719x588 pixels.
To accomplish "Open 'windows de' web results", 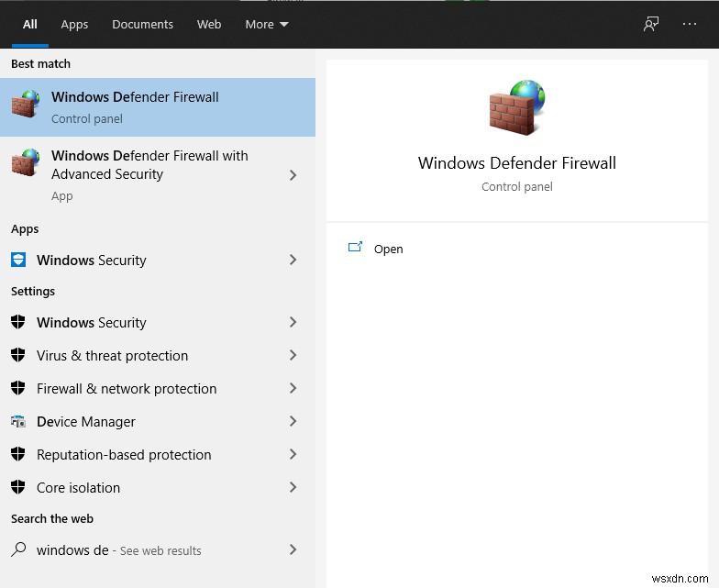I will 119,550.
